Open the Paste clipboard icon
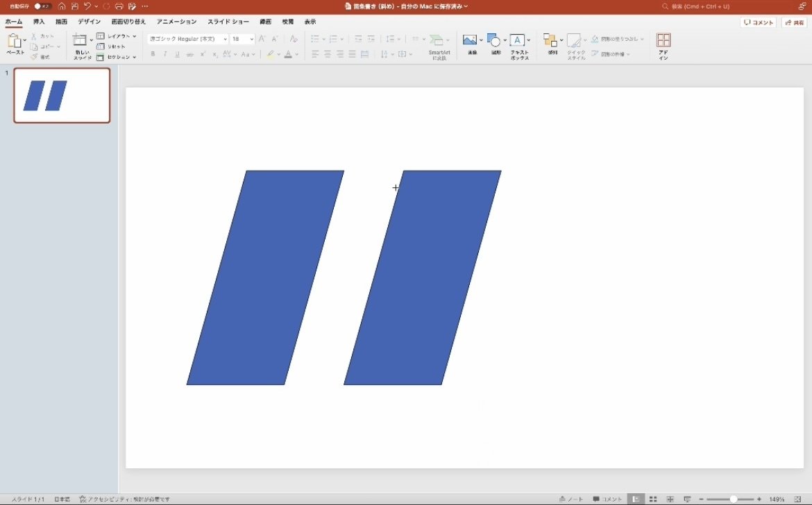812x505 pixels. (x=14, y=42)
